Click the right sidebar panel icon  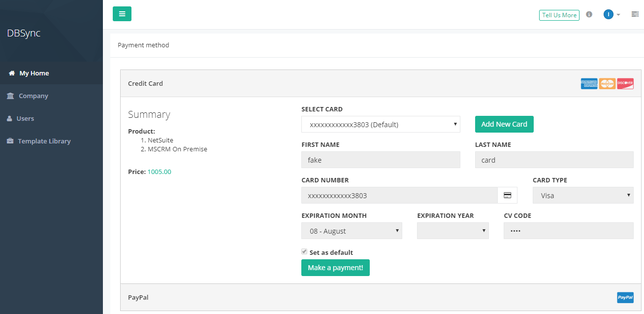point(635,14)
